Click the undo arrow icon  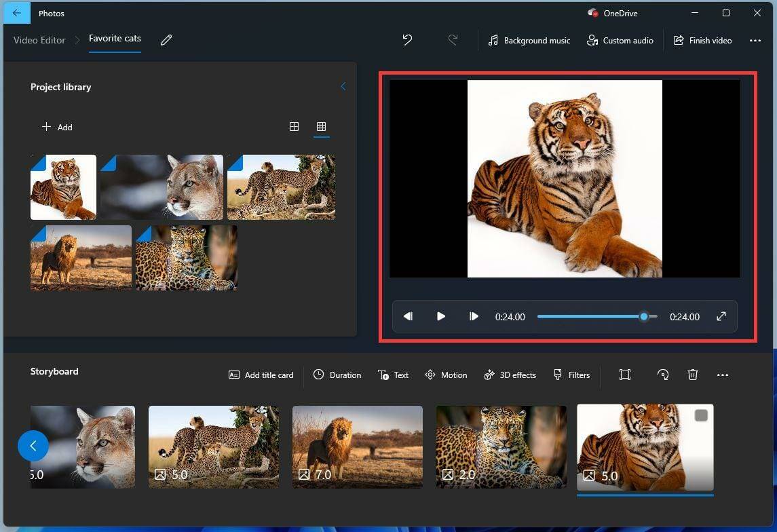407,40
